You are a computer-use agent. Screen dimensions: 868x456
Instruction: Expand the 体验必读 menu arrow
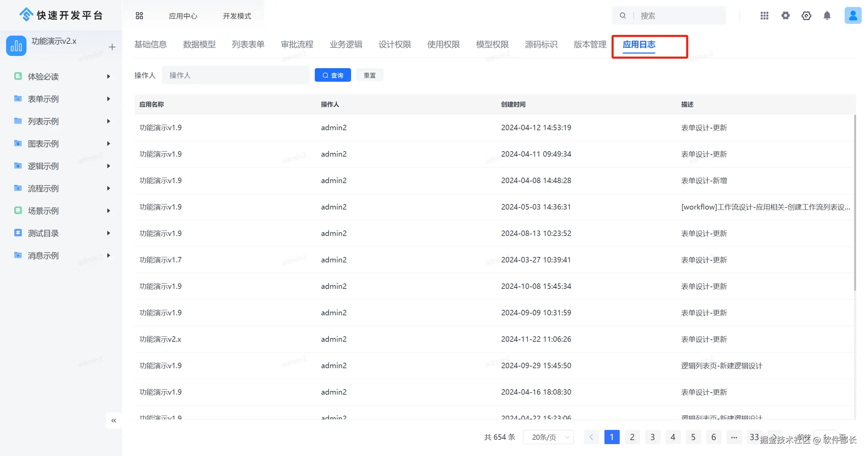109,77
